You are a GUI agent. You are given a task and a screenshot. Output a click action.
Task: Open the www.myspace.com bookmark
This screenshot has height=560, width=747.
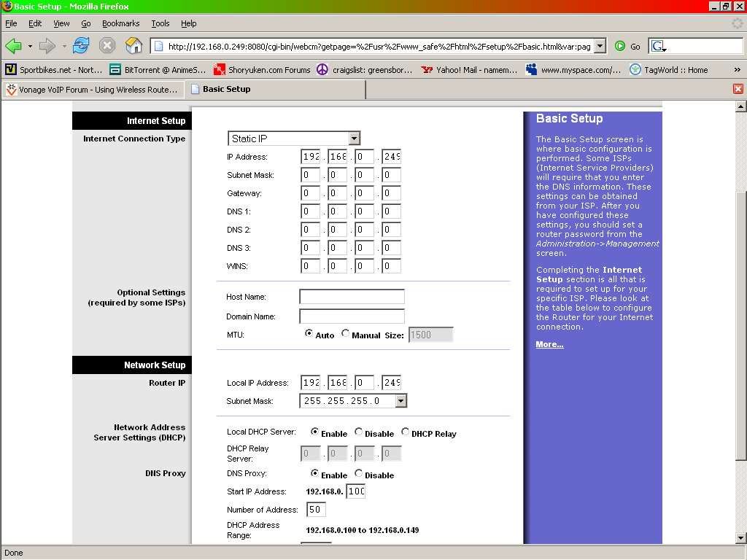point(573,70)
